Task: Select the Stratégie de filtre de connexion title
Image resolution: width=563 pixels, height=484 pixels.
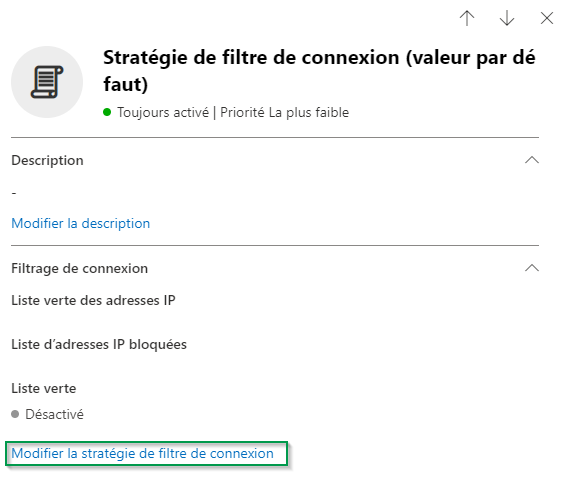Action: (x=319, y=71)
